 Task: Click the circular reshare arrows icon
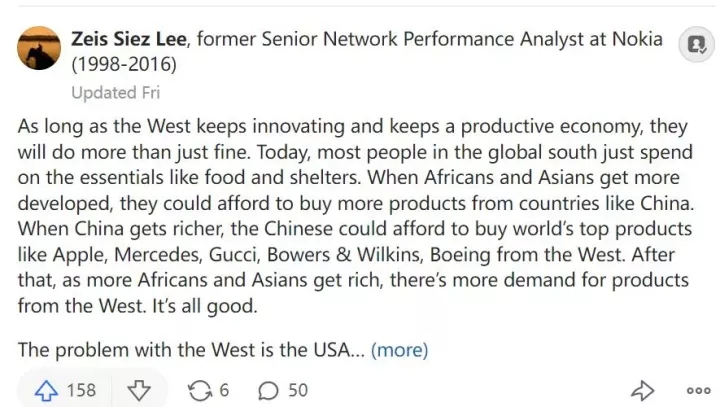click(201, 389)
